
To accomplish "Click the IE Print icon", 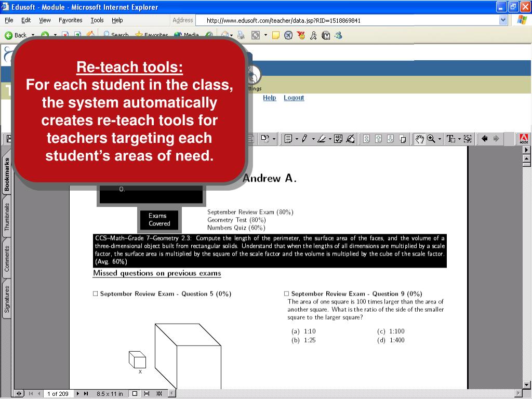I will [241, 35].
